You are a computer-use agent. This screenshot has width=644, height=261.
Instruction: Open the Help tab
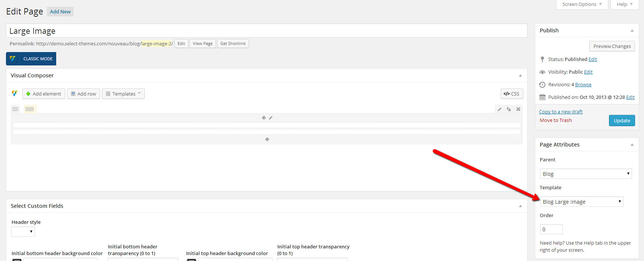(624, 4)
